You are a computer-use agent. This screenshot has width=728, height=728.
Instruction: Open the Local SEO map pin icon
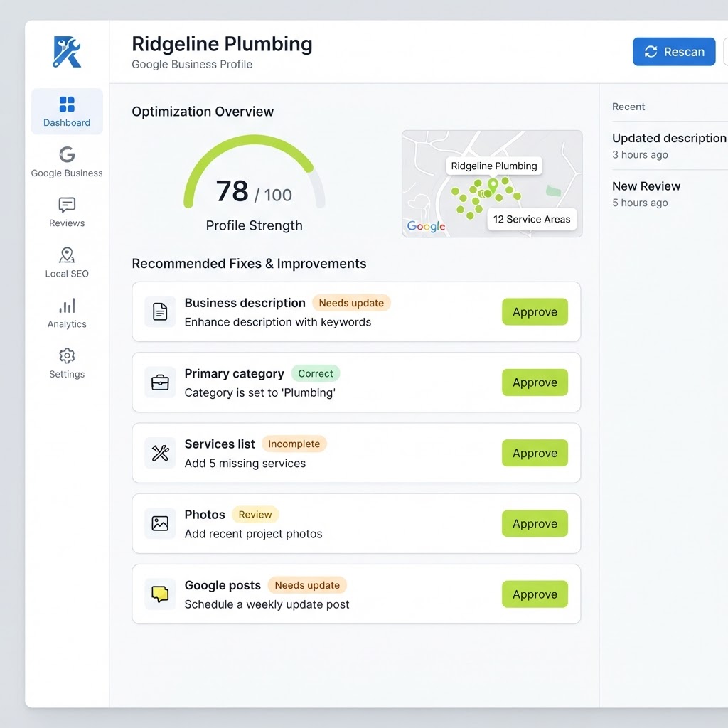tap(67, 255)
